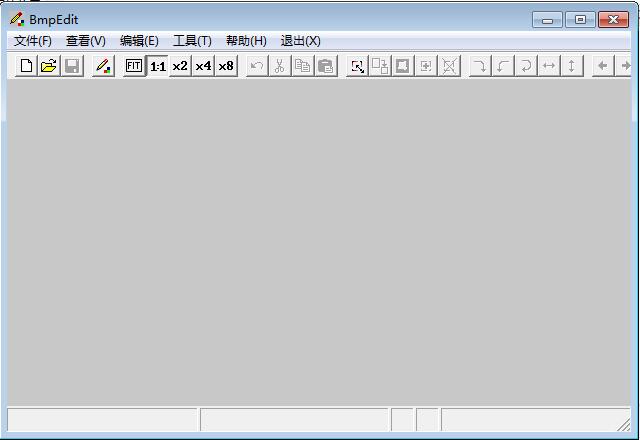
Task: Click the save floppy disk icon
Action: coord(72,66)
